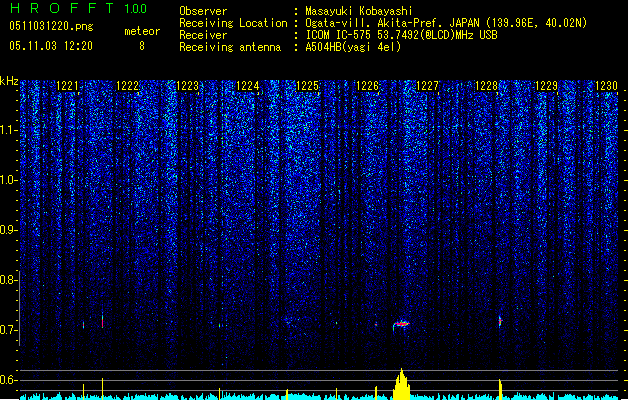629x400 pixels.
Task: Click the 1.1 kHz axis tick label
Action: click(x=8, y=130)
